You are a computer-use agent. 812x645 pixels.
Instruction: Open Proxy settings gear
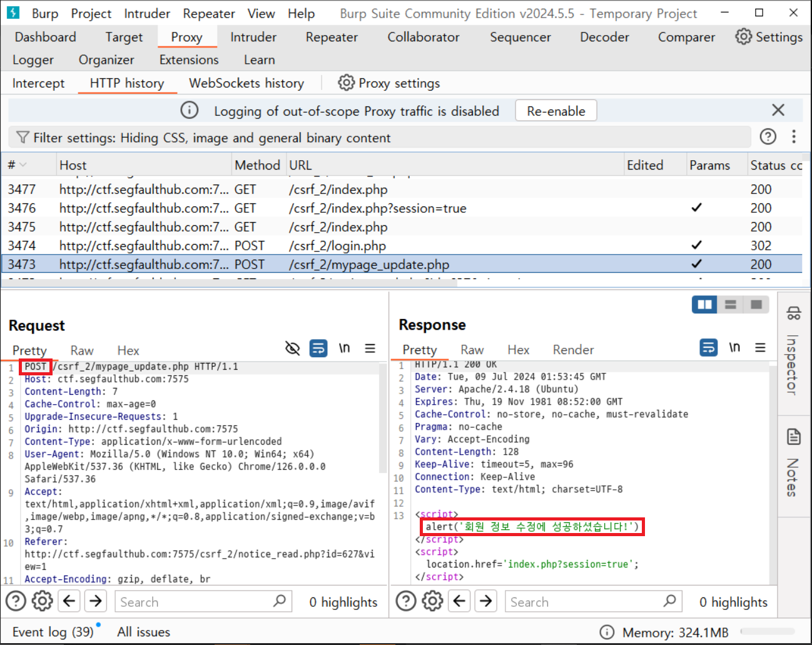[389, 83]
